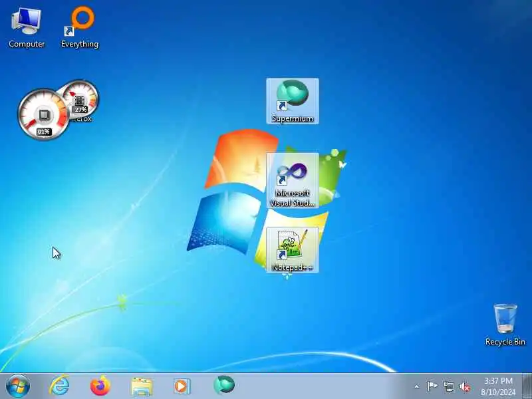This screenshot has height=399, width=532.
Task: Open the Windows Start menu
Action: pos(18,386)
